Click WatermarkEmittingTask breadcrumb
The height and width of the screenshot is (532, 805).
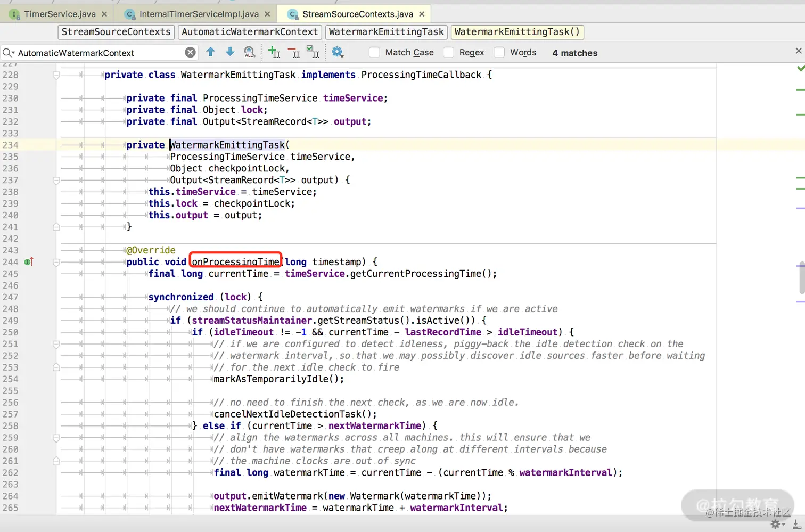coord(387,32)
